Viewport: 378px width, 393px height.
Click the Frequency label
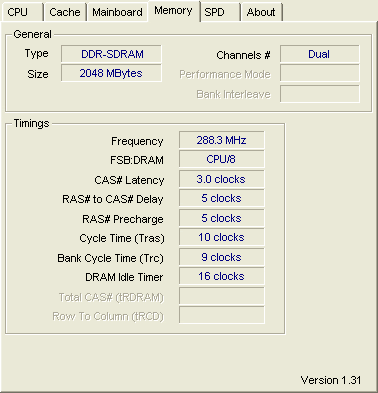coord(137,141)
